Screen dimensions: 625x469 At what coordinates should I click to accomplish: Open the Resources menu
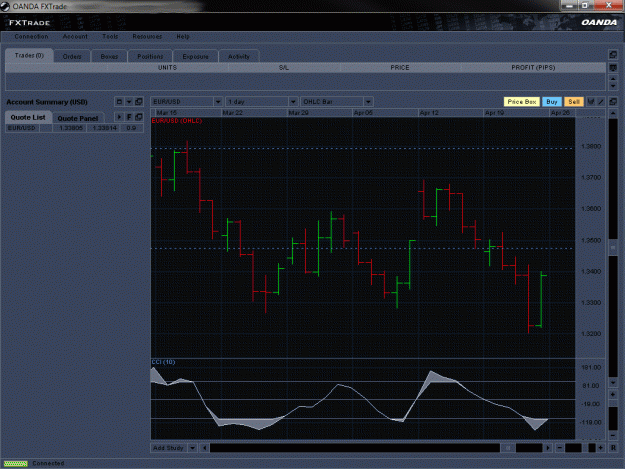pyautogui.click(x=147, y=36)
